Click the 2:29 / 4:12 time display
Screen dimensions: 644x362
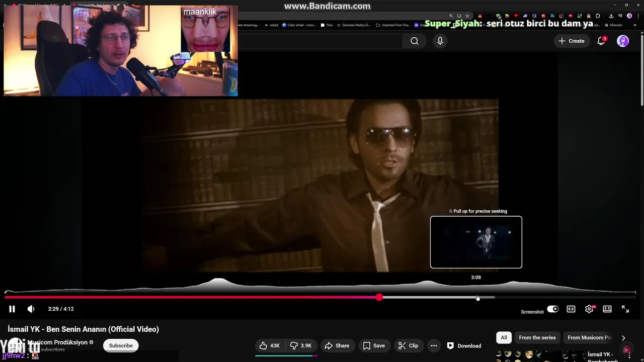tap(61, 309)
